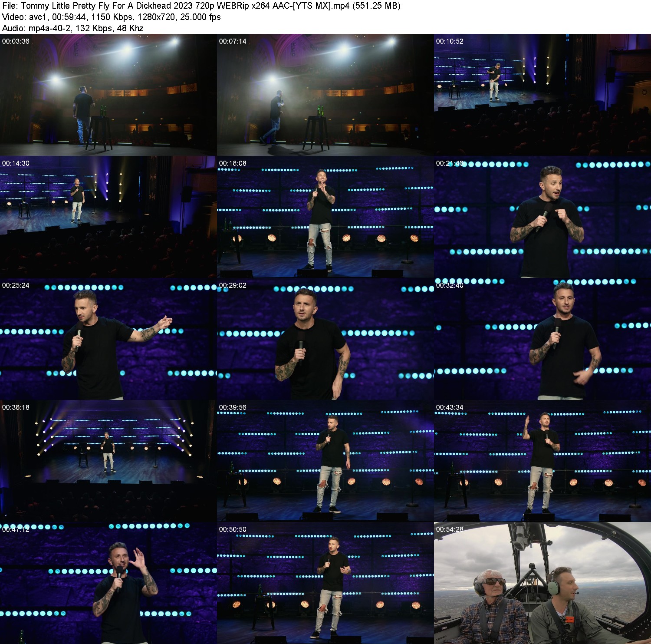This screenshot has height=644, width=651.
Task: Click the "Video: avc1" info line
Action: (x=112, y=17)
